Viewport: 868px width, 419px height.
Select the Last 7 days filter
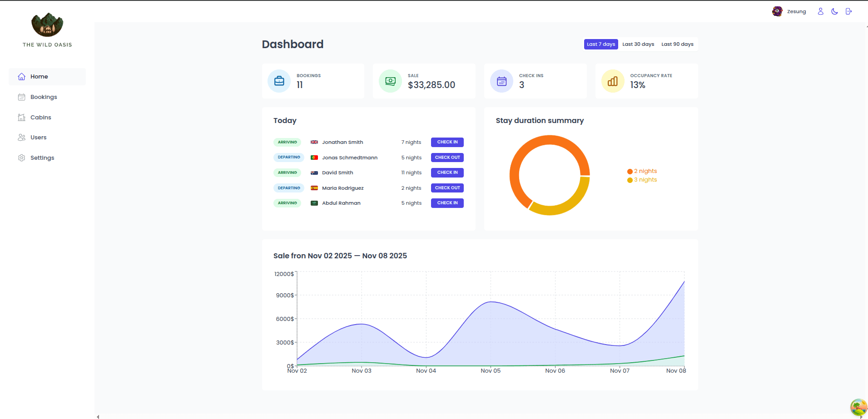coord(601,44)
